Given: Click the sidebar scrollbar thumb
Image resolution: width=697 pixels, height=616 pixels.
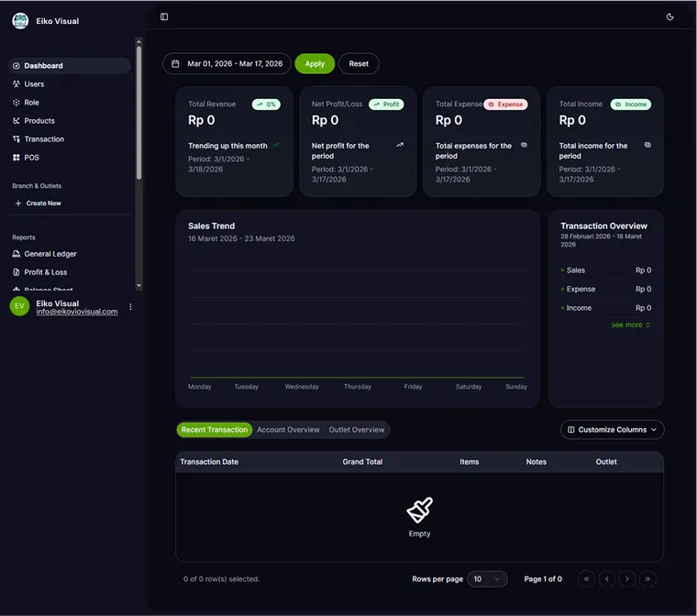Looking at the screenshot, I should [x=138, y=113].
